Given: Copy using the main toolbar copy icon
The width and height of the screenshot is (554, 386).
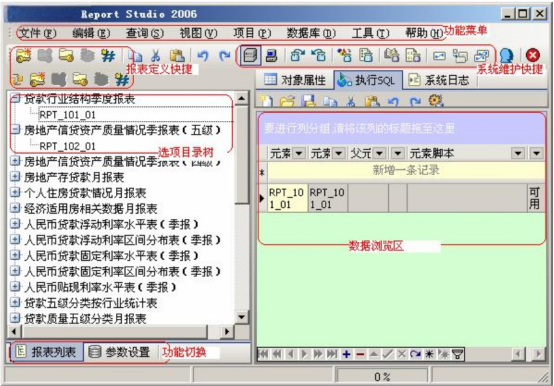Looking at the screenshot, I should click(135, 56).
